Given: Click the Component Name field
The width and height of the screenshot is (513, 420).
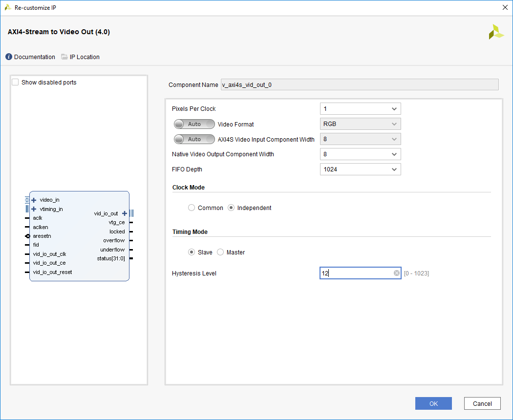Looking at the screenshot, I should click(360, 84).
